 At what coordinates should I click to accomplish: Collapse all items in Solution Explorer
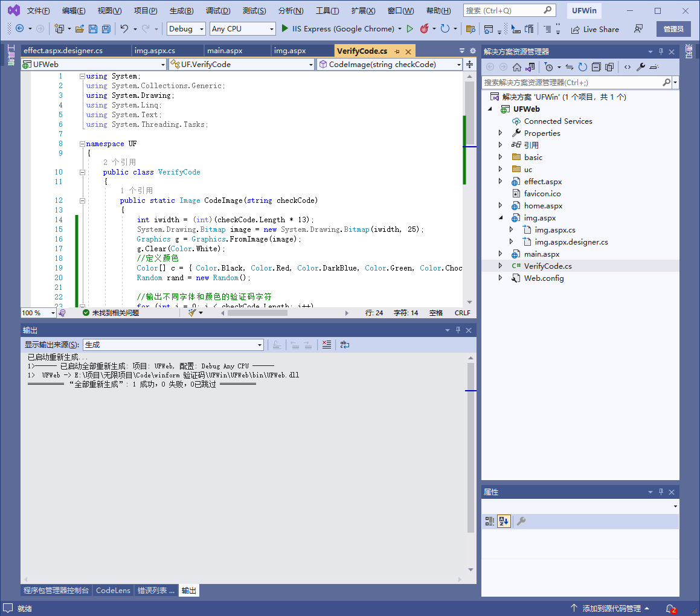pyautogui.click(x=596, y=67)
